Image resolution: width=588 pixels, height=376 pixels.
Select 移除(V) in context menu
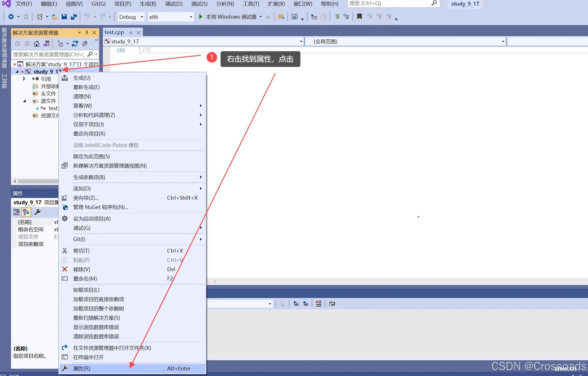coord(132,269)
